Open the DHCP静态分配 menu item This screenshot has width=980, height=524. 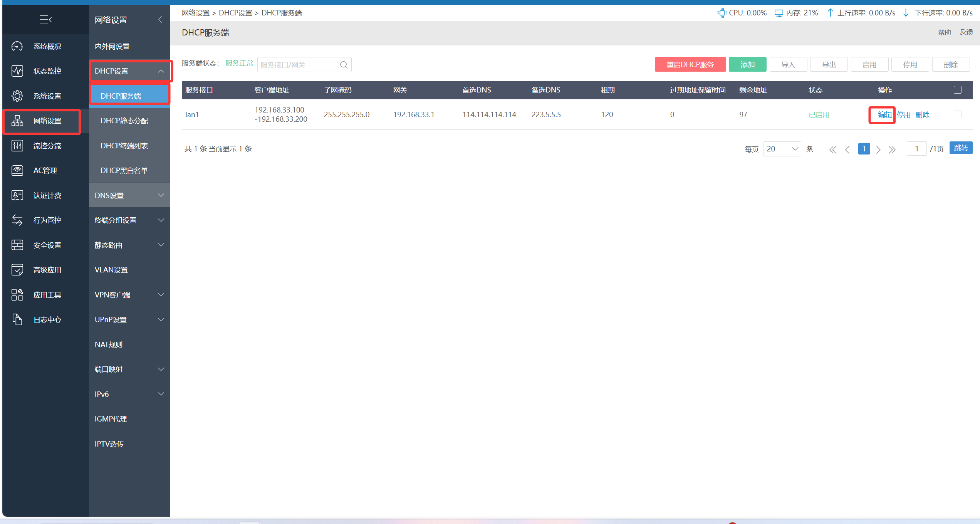point(124,121)
